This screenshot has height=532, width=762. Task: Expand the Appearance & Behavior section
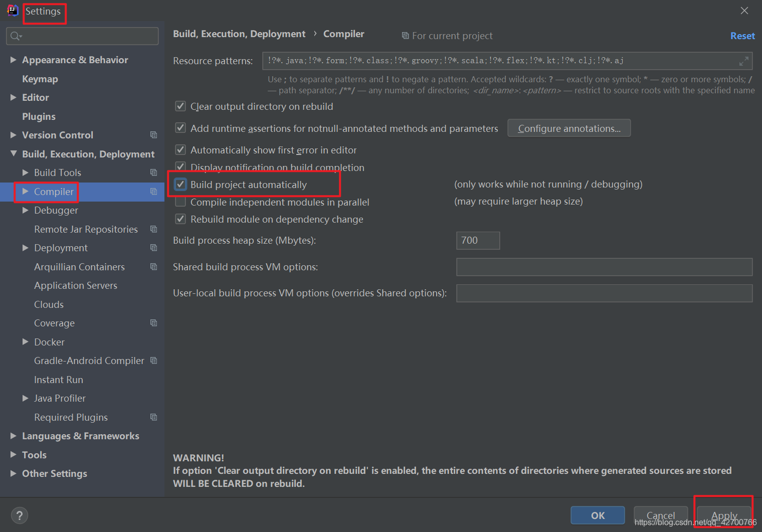tap(13, 59)
